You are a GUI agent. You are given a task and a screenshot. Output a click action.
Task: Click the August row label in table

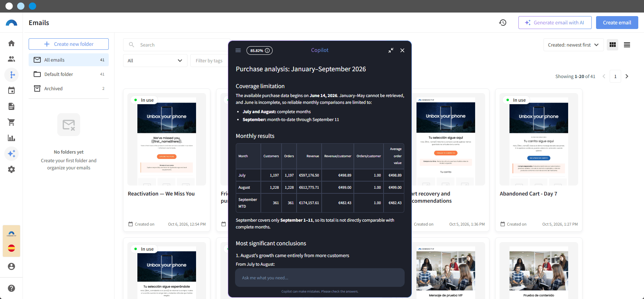click(x=244, y=187)
